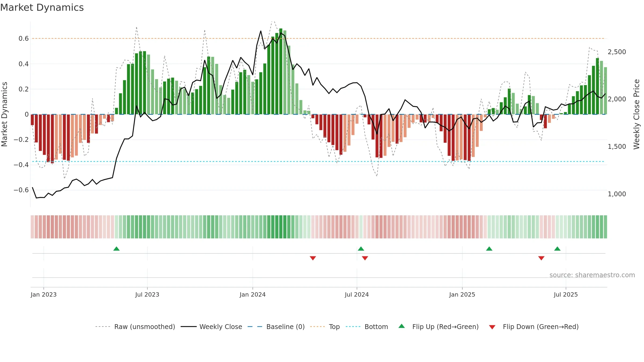Click the orange dashed Top threshold line in chart
Viewport: 644px width, 362px height.
click(319, 38)
